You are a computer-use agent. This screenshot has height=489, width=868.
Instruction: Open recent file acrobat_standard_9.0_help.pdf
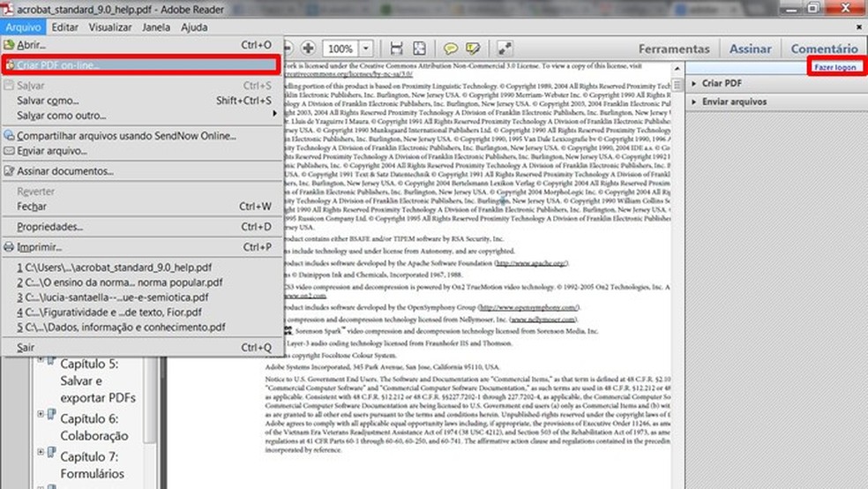click(x=142, y=267)
